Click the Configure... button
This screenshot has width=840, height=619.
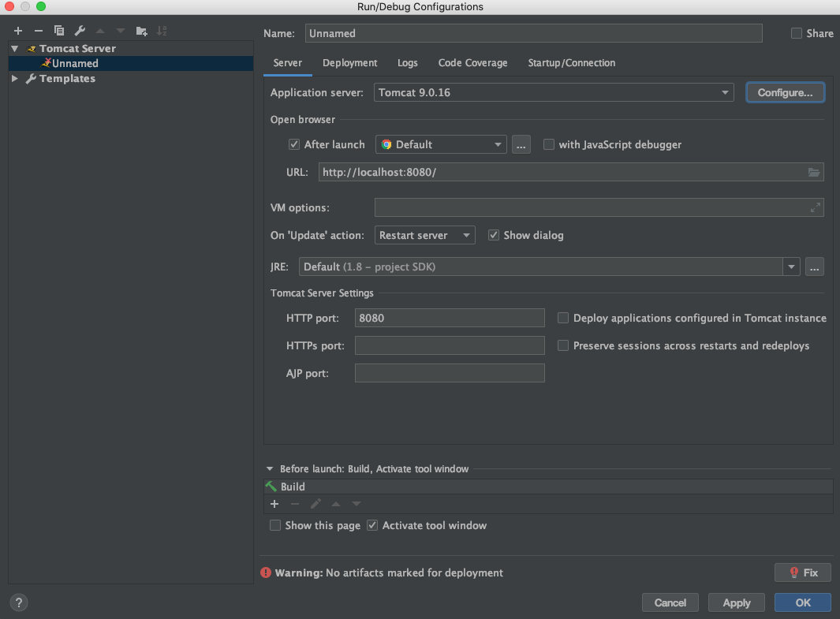pyautogui.click(x=785, y=92)
